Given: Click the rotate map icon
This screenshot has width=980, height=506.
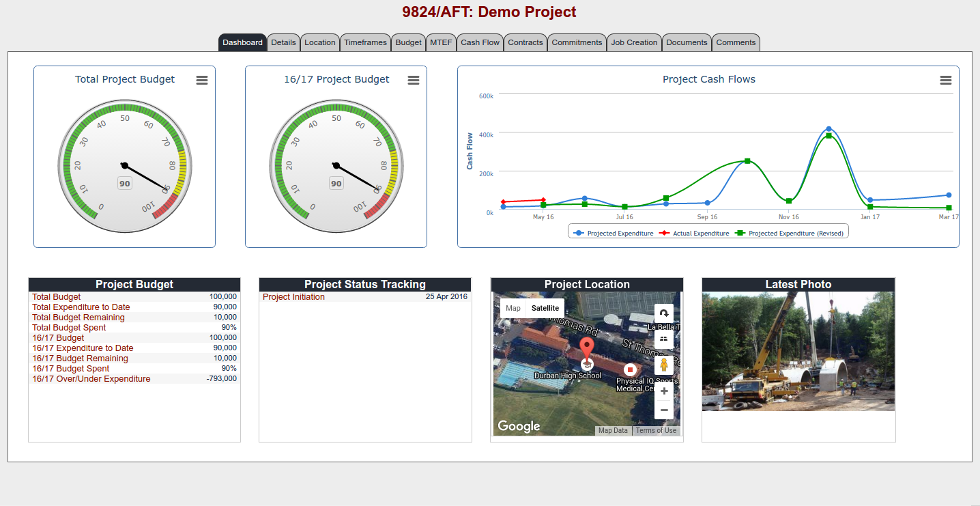Looking at the screenshot, I should pyautogui.click(x=663, y=313).
